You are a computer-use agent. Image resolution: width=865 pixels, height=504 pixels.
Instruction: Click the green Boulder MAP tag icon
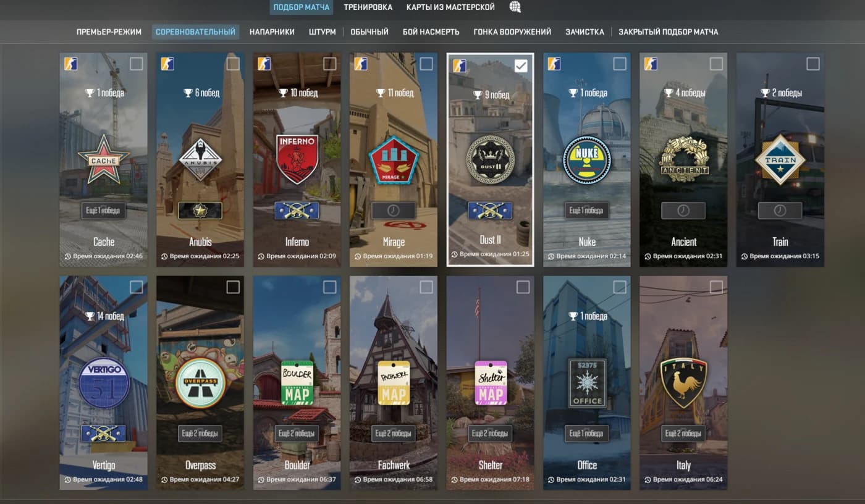coord(297,383)
